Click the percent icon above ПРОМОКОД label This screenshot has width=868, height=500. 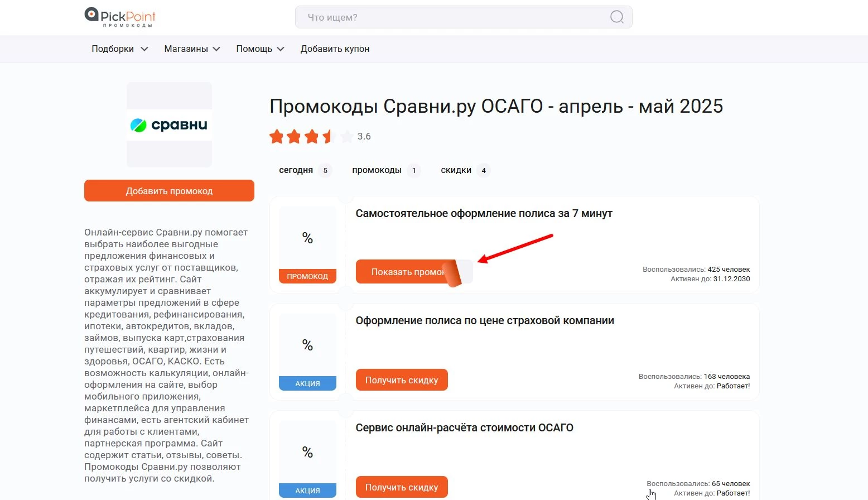pos(307,238)
